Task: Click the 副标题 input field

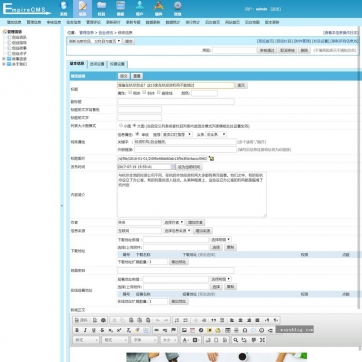Action: click(176, 101)
